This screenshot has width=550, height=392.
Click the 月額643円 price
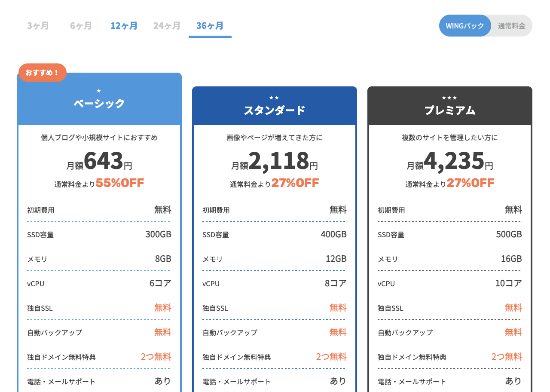99,162
